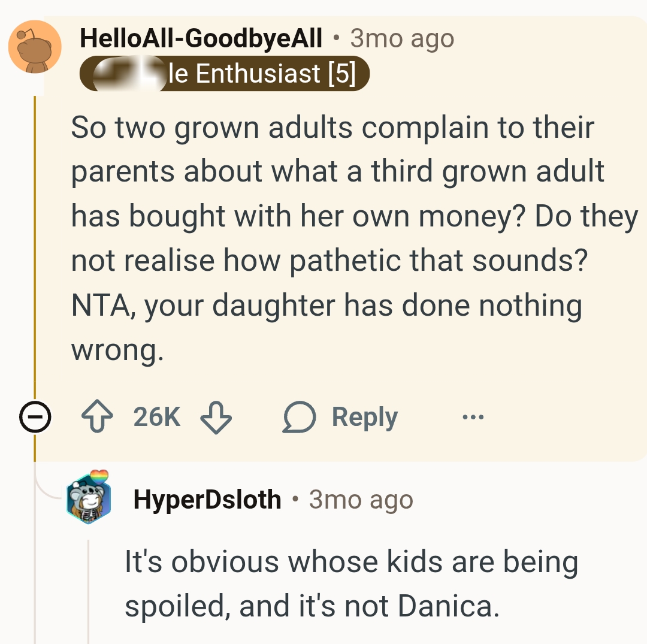This screenshot has height=644, width=647.
Task: Open the "3mo ago" timestamp beside HyperDsloth
Action: [x=361, y=500]
